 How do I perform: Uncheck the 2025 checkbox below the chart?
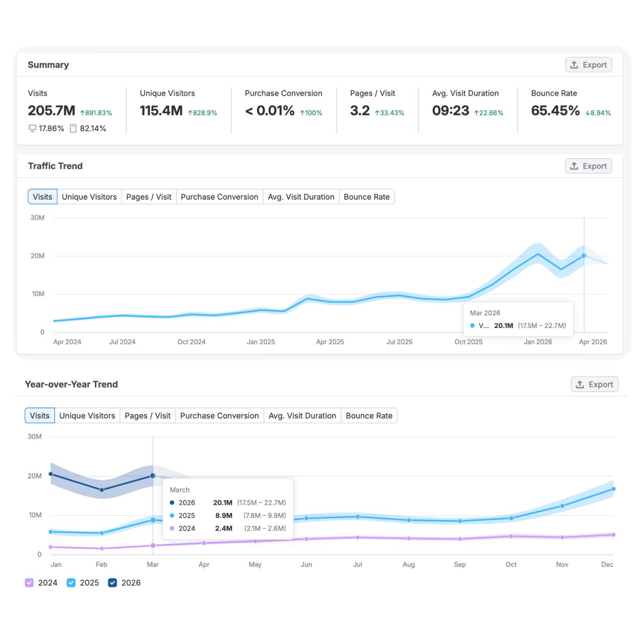click(x=71, y=582)
